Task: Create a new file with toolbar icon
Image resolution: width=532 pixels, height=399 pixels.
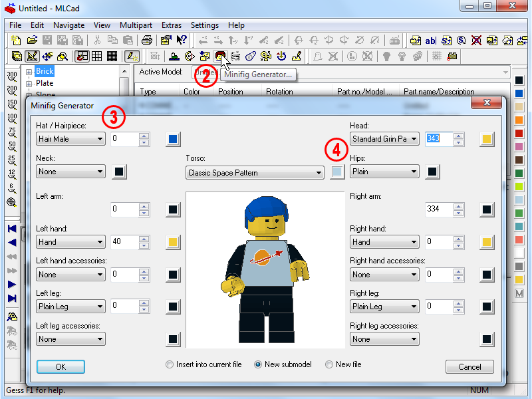Action: click(16, 41)
